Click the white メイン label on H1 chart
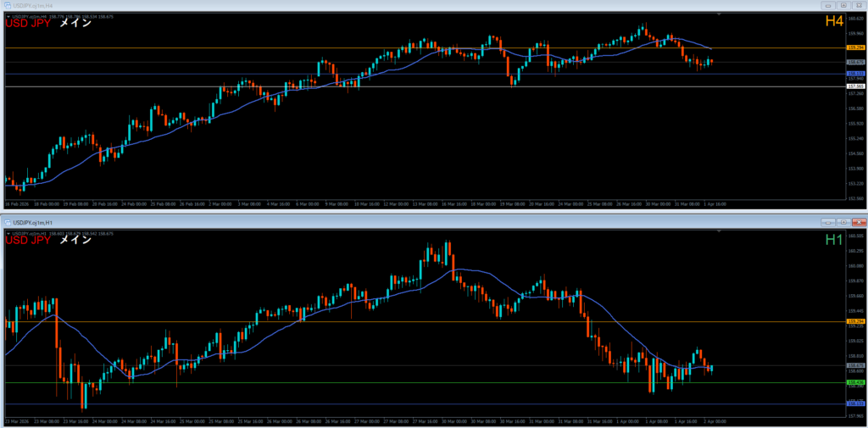Viewport: 868px width, 428px height. click(x=75, y=241)
